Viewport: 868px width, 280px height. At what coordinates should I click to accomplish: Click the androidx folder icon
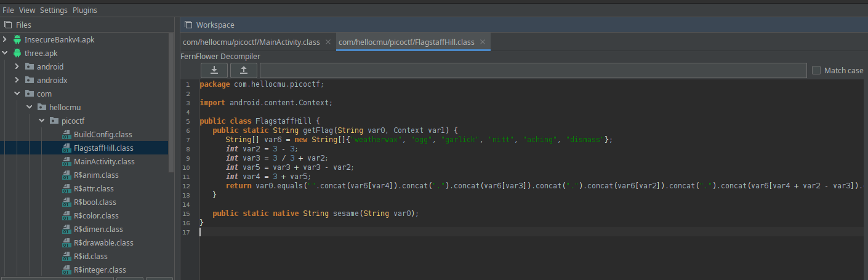30,80
